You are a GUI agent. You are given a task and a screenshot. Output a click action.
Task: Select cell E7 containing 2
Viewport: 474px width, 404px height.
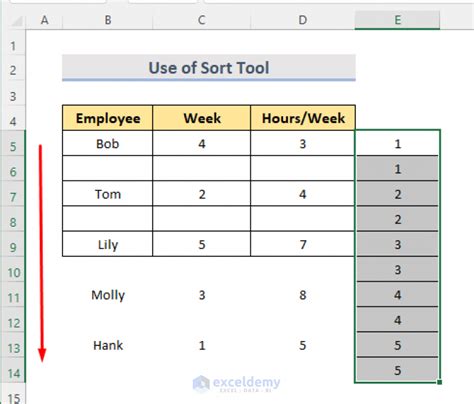[x=397, y=194]
